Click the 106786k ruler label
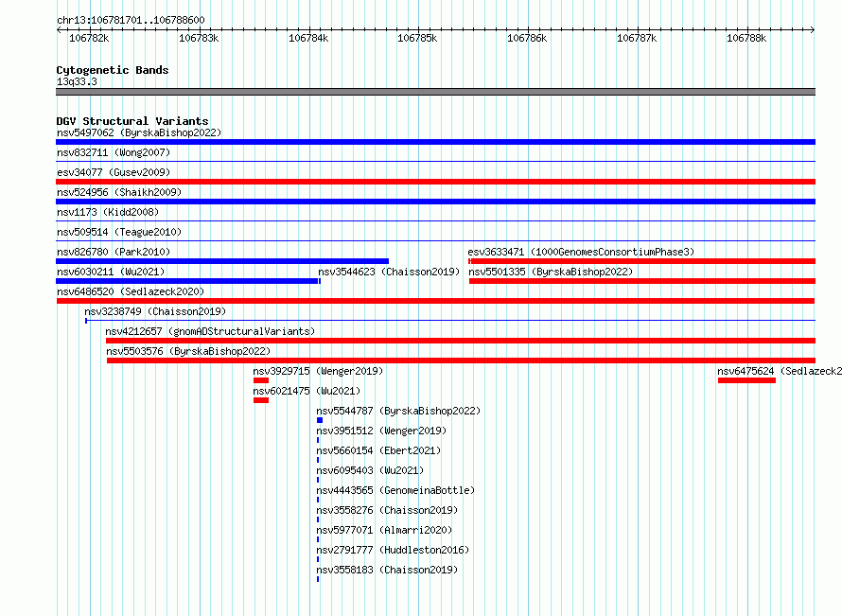The height and width of the screenshot is (616, 842). (527, 38)
